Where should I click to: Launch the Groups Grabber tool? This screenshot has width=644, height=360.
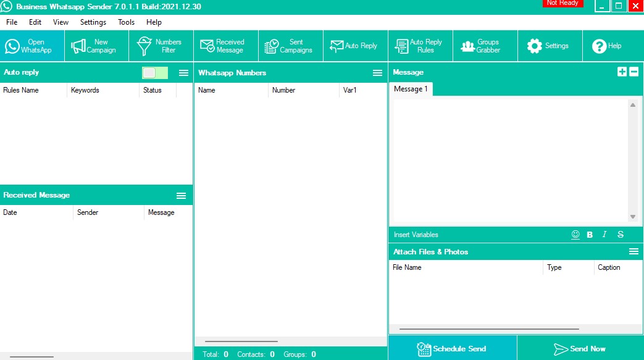click(485, 46)
